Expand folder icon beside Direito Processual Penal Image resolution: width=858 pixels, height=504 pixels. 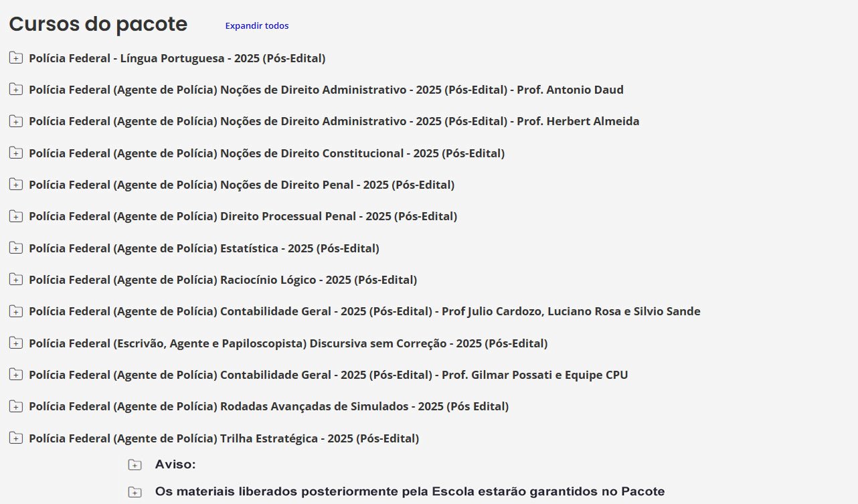coord(16,216)
